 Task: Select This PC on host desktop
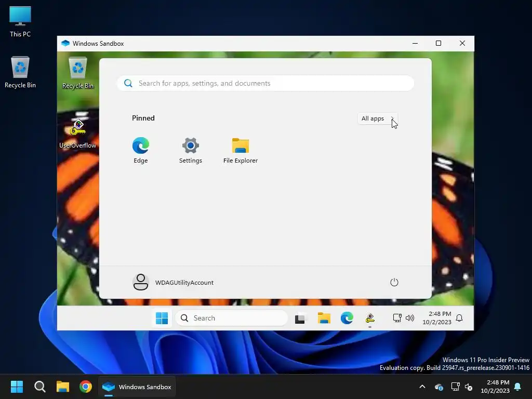click(20, 21)
